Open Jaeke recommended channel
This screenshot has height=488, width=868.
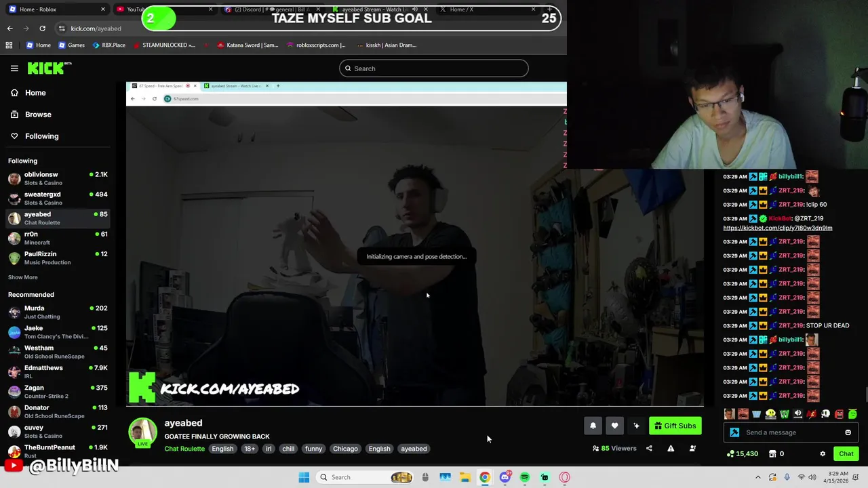58,332
